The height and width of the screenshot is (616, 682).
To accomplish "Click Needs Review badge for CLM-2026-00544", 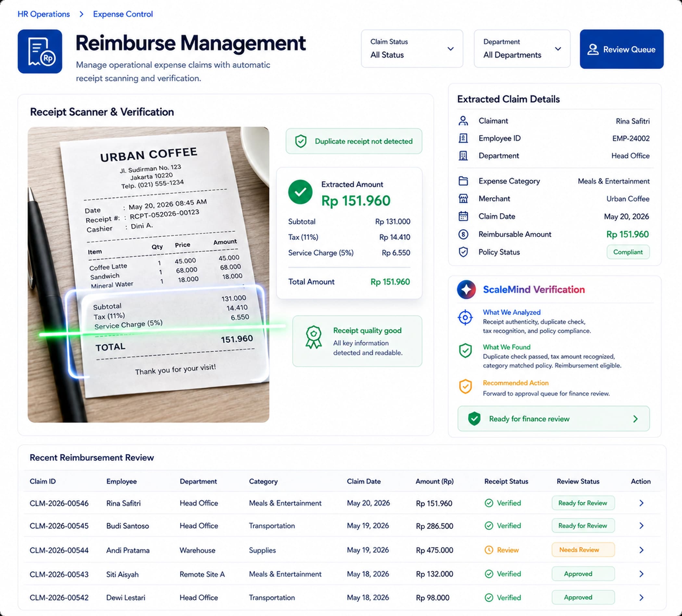I will (583, 550).
